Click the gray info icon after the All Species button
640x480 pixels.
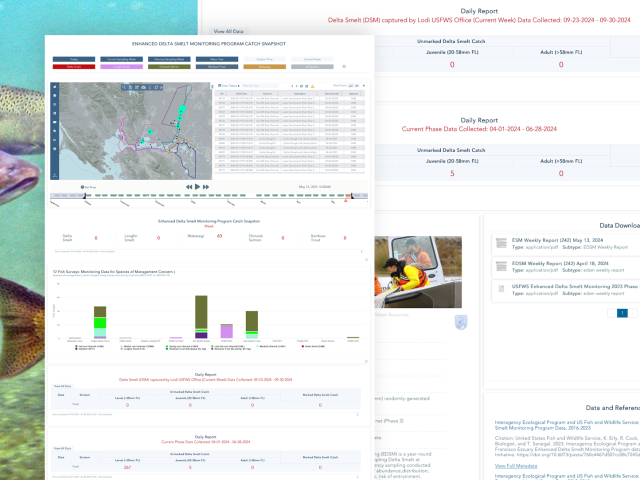tap(344, 66)
